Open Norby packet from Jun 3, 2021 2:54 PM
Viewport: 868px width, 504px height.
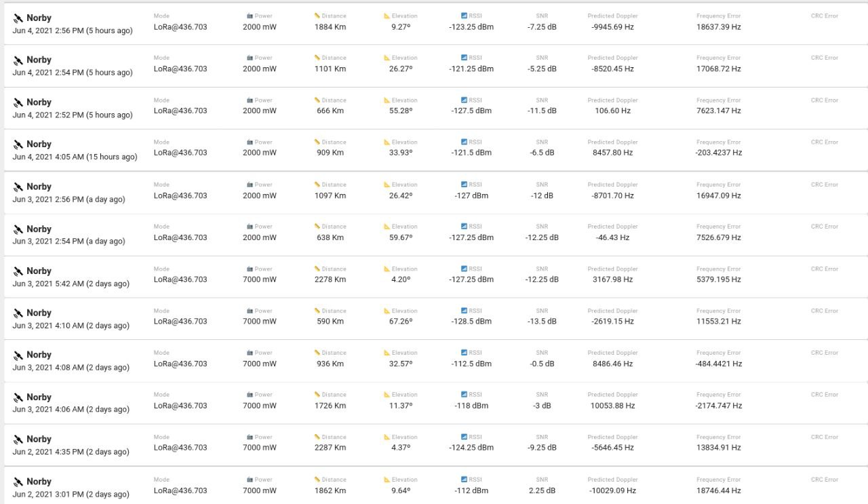[39, 229]
